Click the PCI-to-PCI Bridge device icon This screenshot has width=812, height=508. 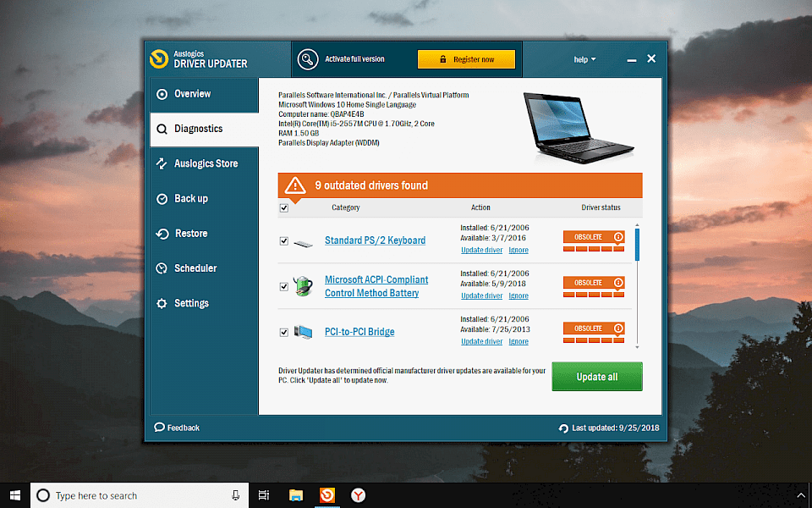point(303,332)
